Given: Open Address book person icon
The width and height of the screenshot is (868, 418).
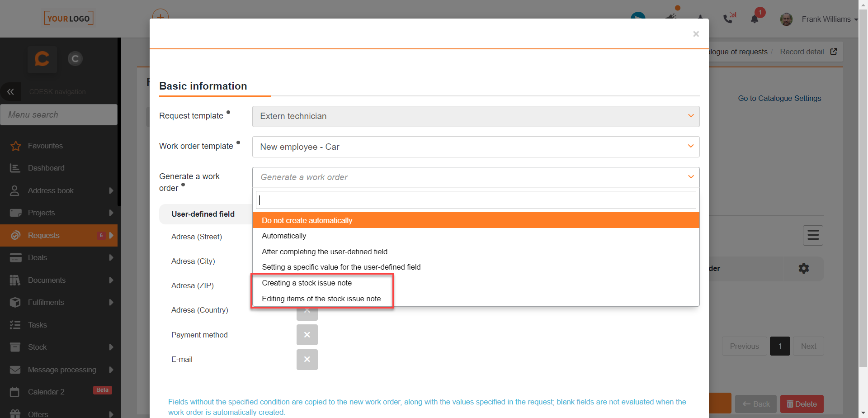Looking at the screenshot, I should (15, 190).
